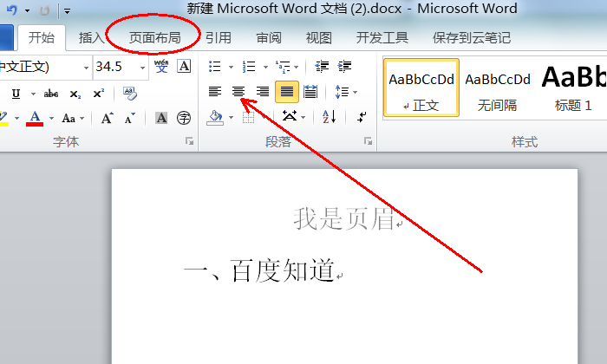This screenshot has height=364, width=607.
Task: Apply red font color
Action: pos(35,118)
